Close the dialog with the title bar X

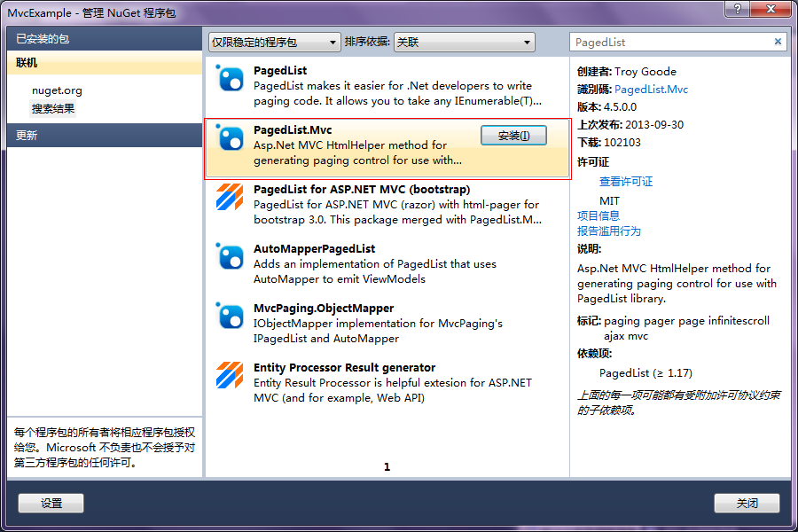pyautogui.click(x=770, y=8)
